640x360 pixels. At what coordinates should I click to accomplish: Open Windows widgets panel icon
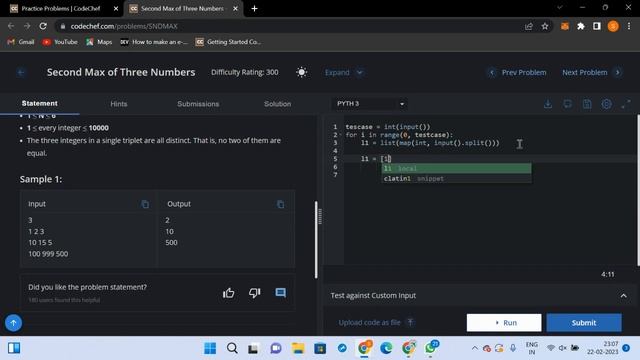pyautogui.click(x=14, y=348)
